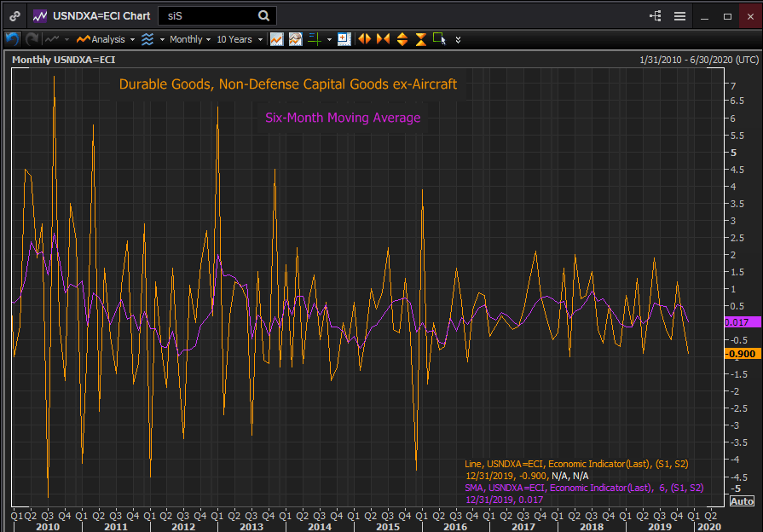Open the hamburger menu in title bar
763x532 pixels.
679,16
